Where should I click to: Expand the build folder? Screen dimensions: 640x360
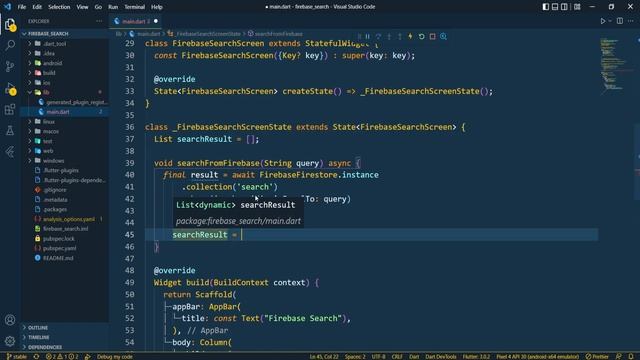[65, 73]
